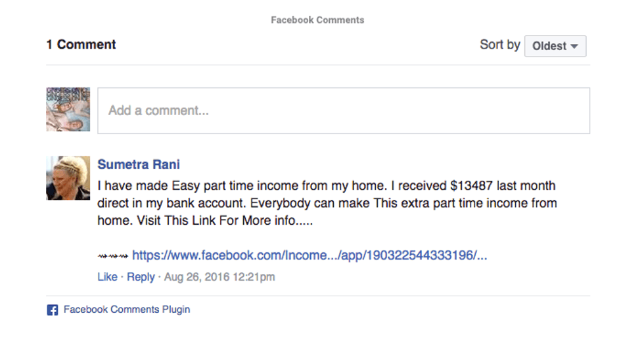Open Sumetra Rani's profile photo
Image resolution: width=644 pixels, height=349 pixels.
(68, 178)
